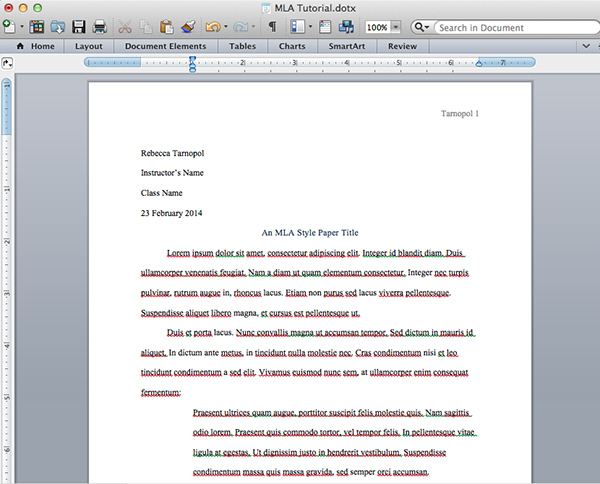Toggle the Media Browser icon

click(x=344, y=26)
